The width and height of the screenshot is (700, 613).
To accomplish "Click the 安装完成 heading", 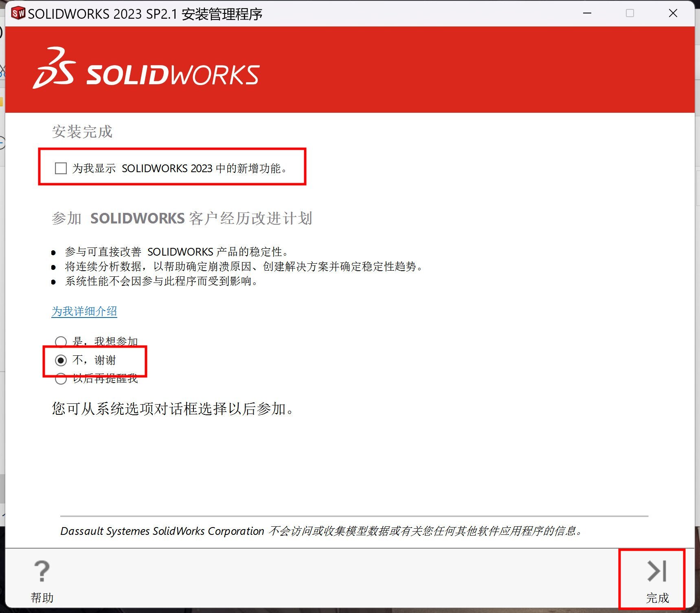I will [82, 132].
